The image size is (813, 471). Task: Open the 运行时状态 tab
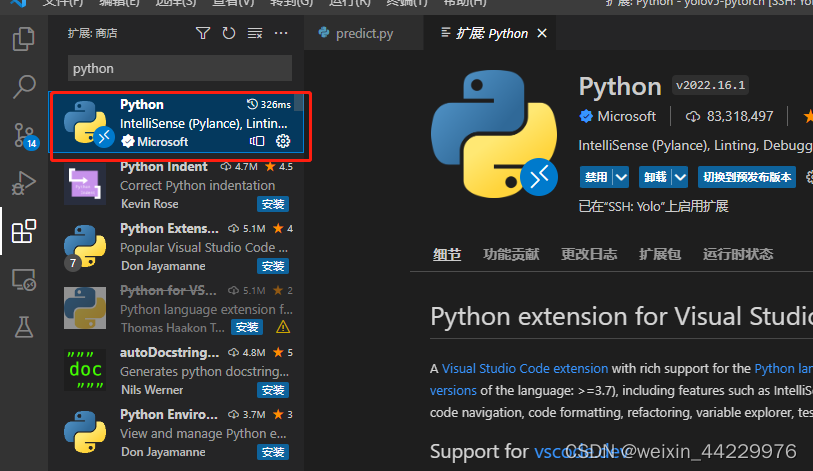tap(738, 254)
